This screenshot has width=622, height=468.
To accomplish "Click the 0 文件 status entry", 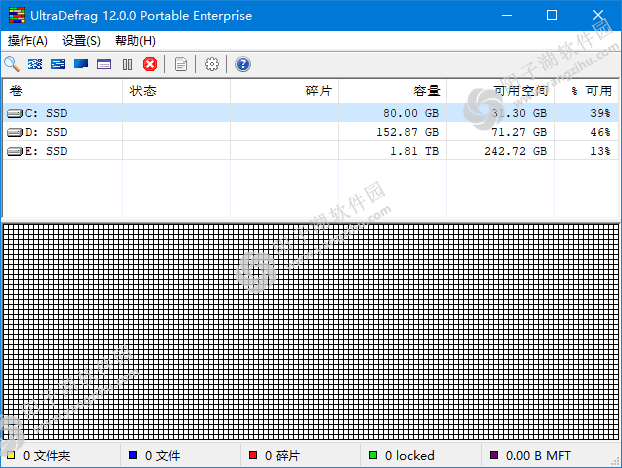I will [x=162, y=456].
